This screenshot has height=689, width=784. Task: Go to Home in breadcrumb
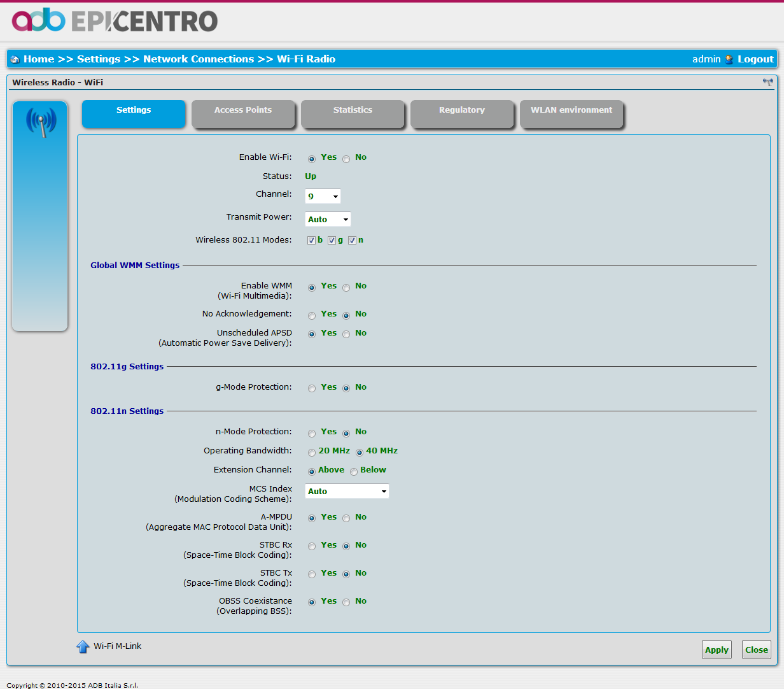pyautogui.click(x=39, y=59)
